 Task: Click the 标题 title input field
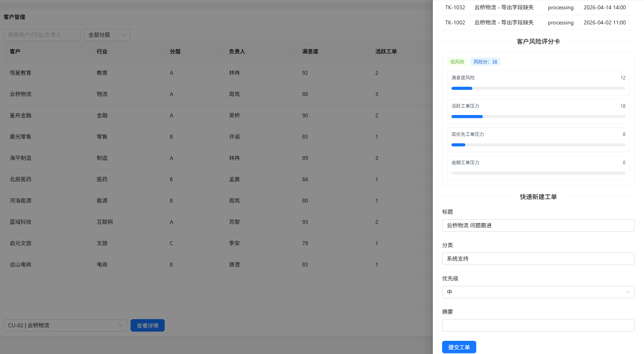coord(538,225)
